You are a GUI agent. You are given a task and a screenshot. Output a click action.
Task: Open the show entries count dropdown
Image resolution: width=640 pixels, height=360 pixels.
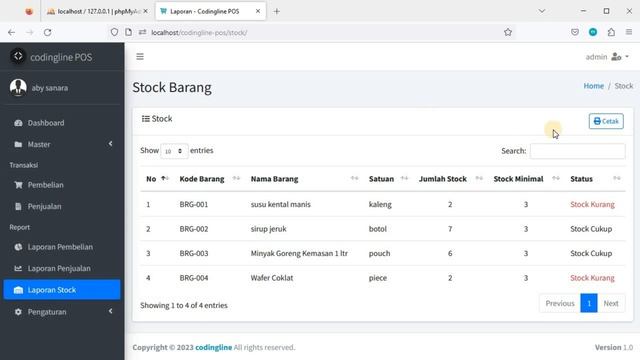pyautogui.click(x=174, y=151)
